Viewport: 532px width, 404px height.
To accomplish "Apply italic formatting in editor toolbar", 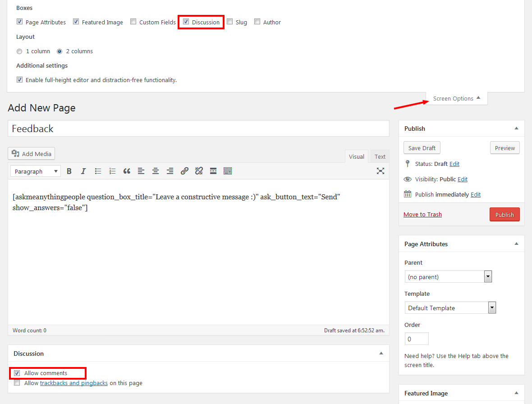I will (x=83, y=171).
